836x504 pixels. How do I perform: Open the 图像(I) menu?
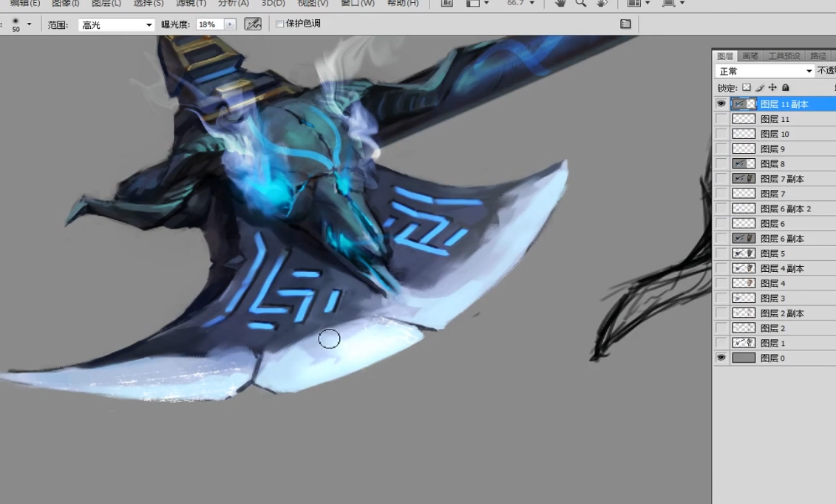coord(66,3)
